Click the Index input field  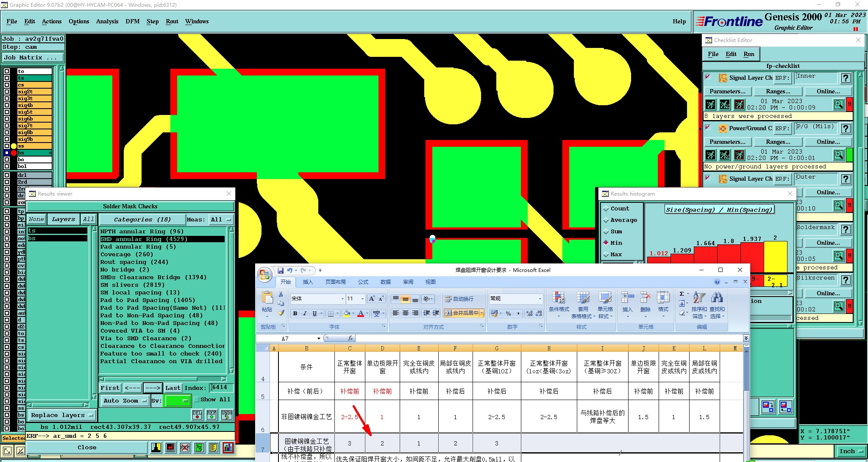pyautogui.click(x=221, y=387)
